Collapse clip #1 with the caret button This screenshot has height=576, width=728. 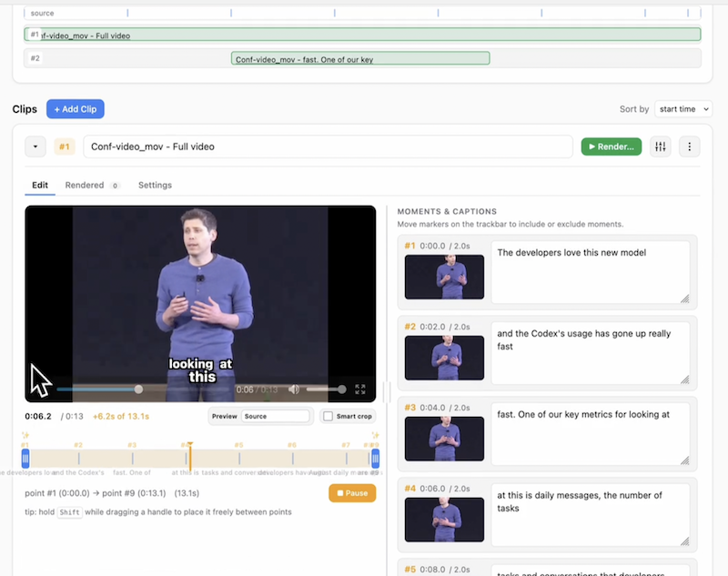pos(35,147)
